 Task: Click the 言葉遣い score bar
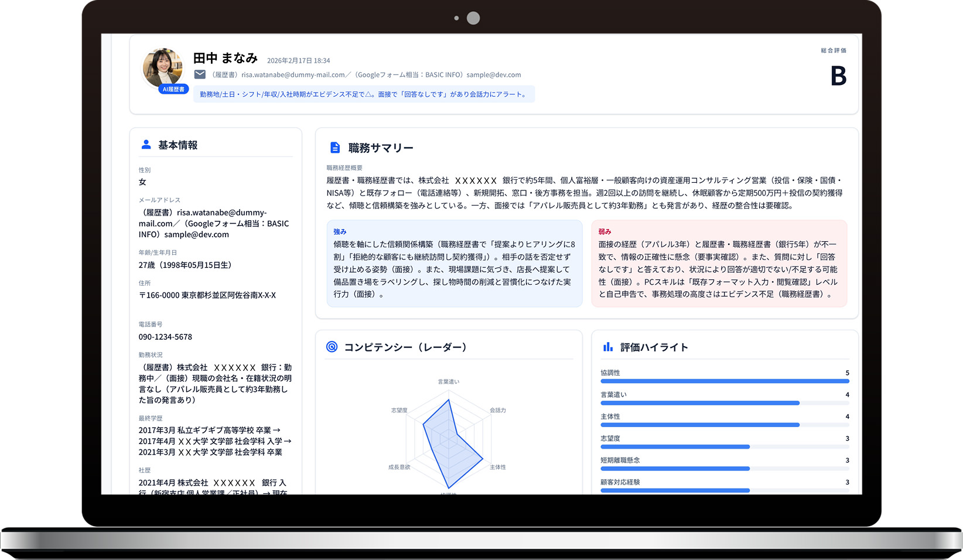(724, 403)
